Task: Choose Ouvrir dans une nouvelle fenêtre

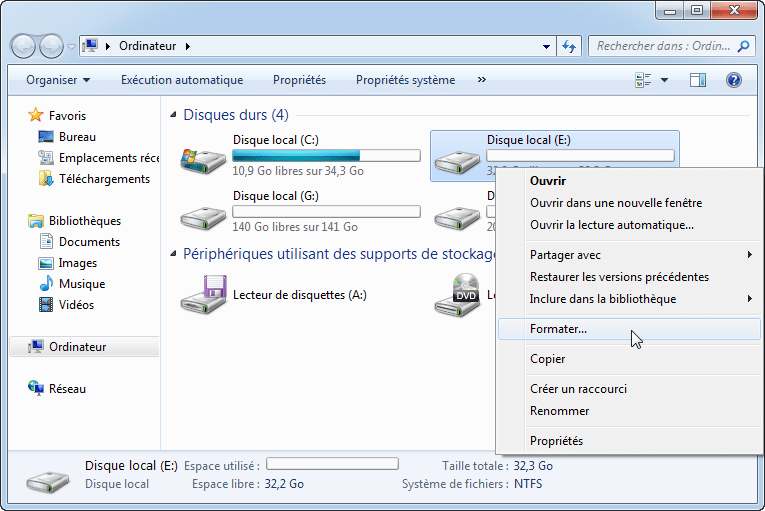Action: click(x=629, y=203)
